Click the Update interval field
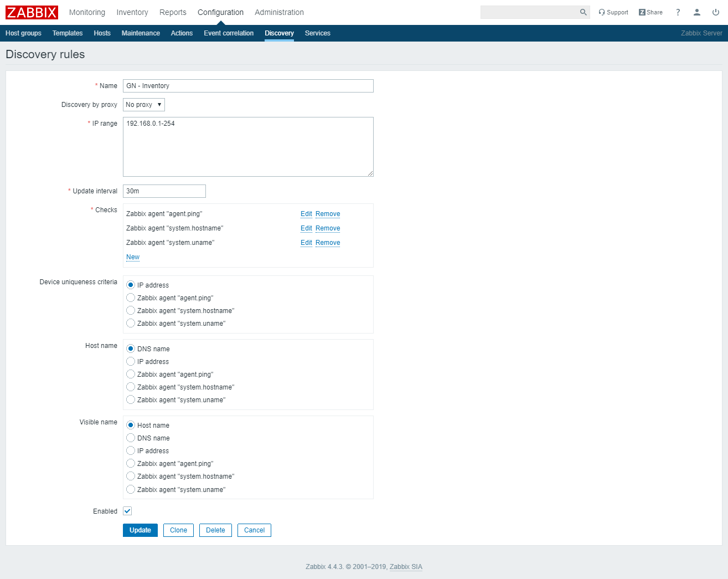Screen dimensions: 728x579 click(164, 191)
